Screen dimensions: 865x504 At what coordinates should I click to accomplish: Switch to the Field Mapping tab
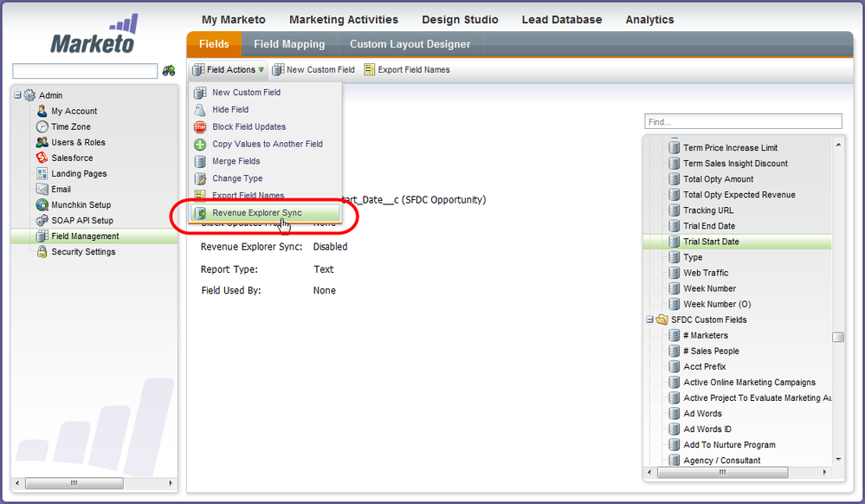click(x=289, y=44)
